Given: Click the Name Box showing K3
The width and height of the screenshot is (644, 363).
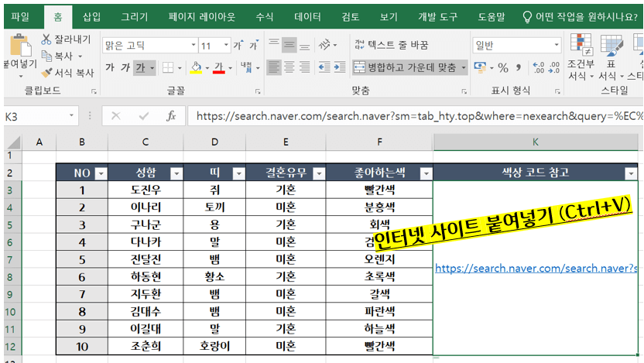Looking at the screenshot, I should click(36, 117).
